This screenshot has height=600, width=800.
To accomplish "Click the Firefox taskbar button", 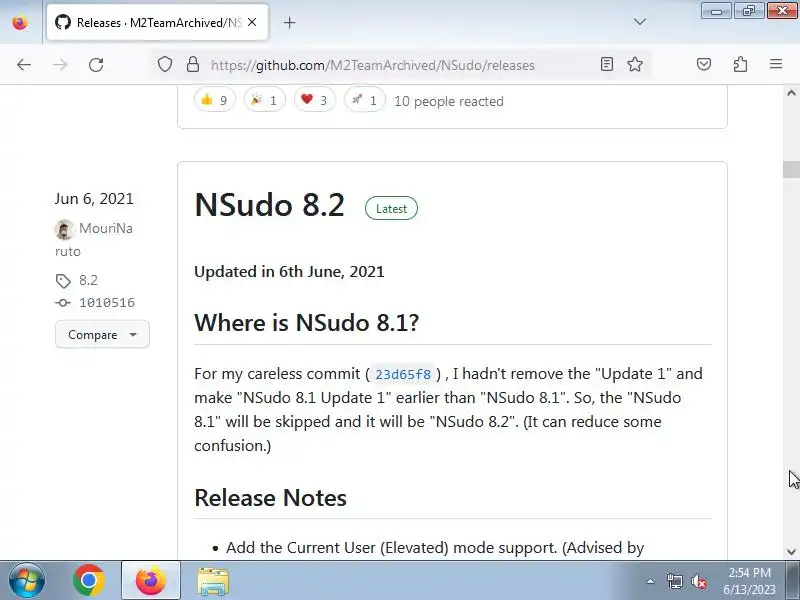I will click(151, 580).
